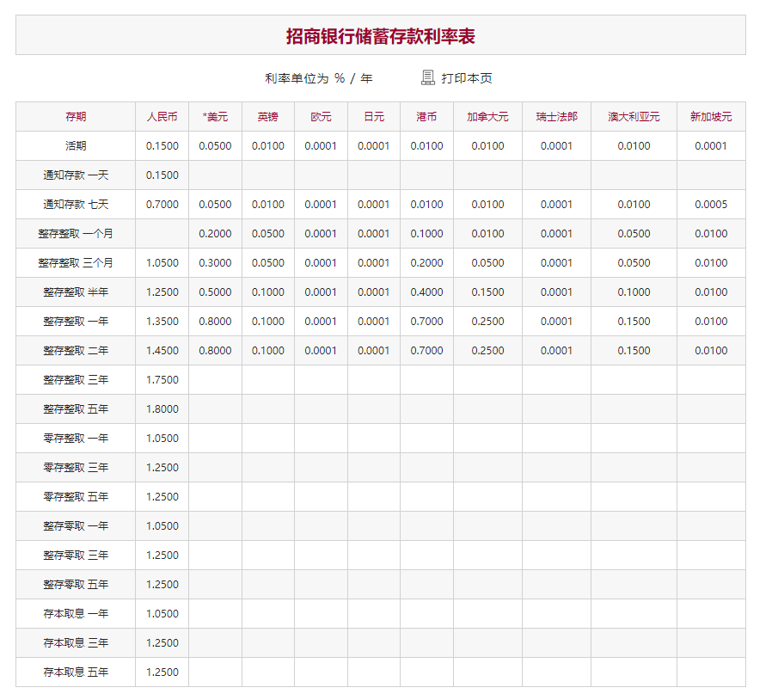This screenshot has width=772, height=700.
Task: Select the 活期 row label
Action: tap(76, 146)
